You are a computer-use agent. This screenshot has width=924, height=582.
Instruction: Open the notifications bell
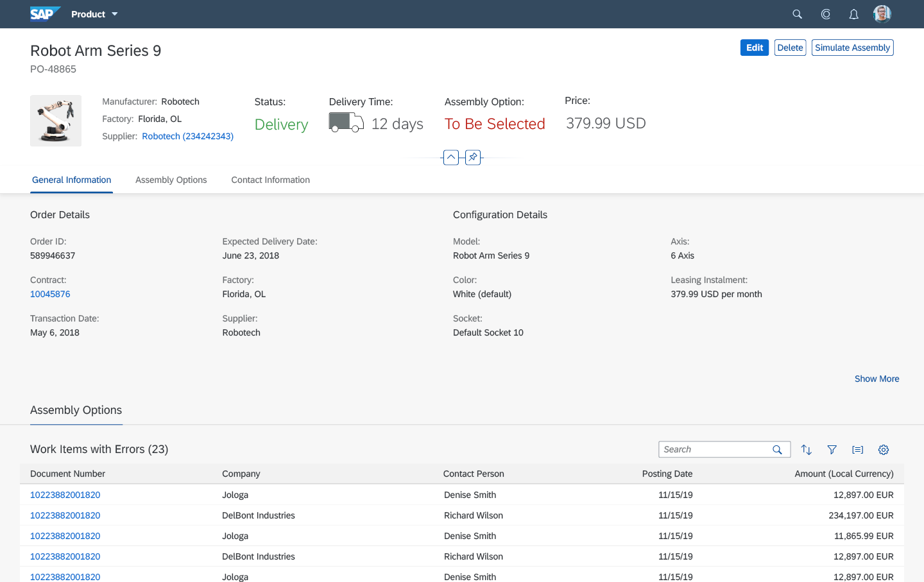pyautogui.click(x=853, y=14)
